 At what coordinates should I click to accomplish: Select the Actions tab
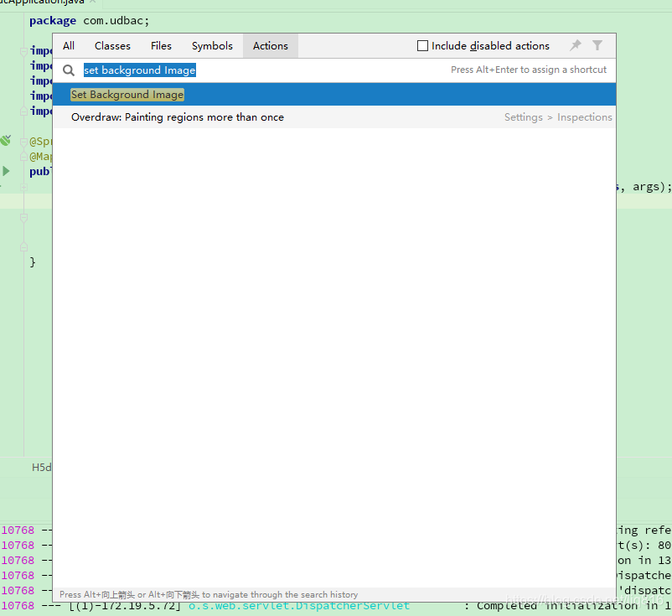coord(270,45)
